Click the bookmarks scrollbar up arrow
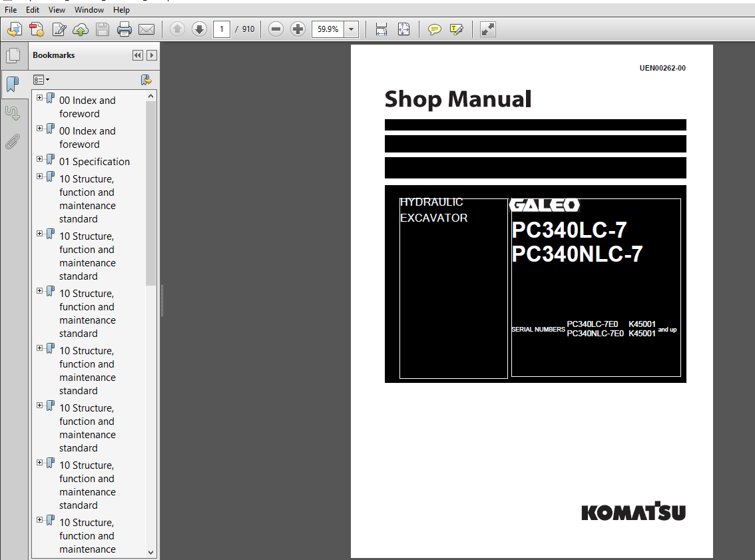Image resolution: width=755 pixels, height=560 pixels. point(150,96)
